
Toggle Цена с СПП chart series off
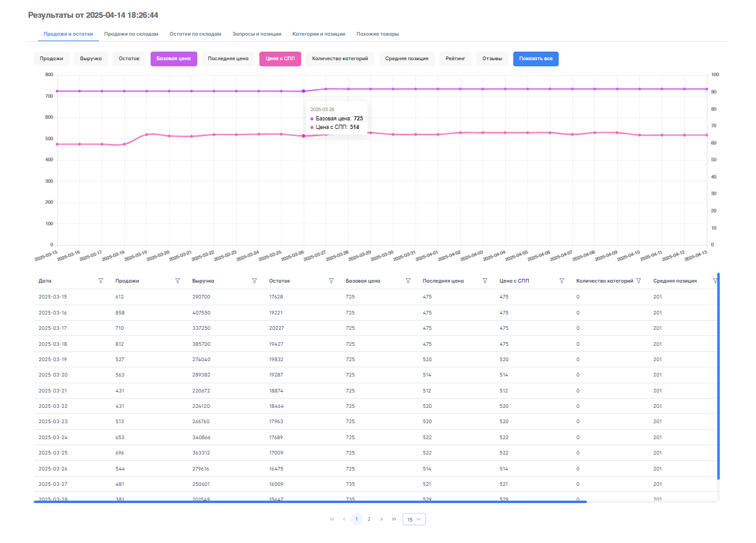[280, 59]
